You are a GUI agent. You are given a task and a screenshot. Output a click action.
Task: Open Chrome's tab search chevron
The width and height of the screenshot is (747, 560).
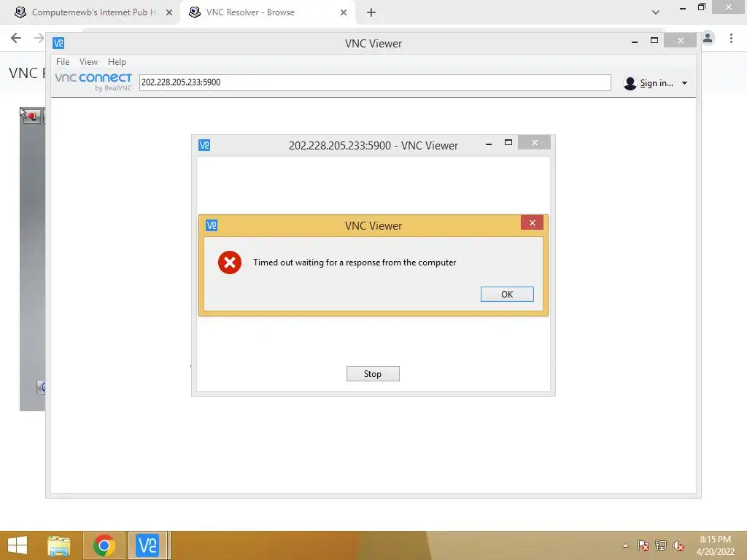pyautogui.click(x=656, y=12)
